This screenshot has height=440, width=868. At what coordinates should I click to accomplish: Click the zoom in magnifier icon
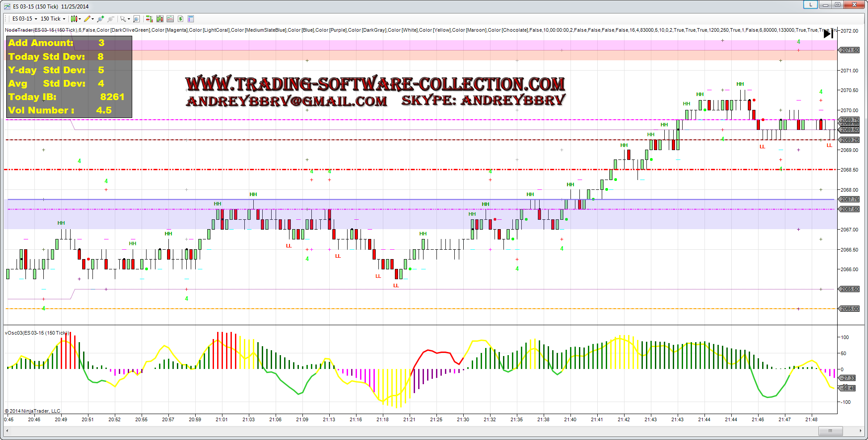tap(100, 19)
